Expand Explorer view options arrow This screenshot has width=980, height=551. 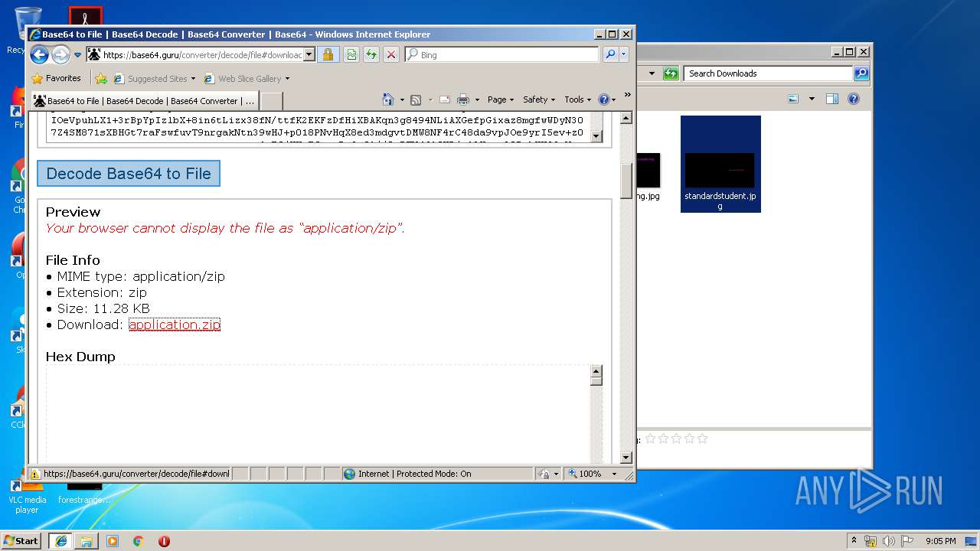811,99
